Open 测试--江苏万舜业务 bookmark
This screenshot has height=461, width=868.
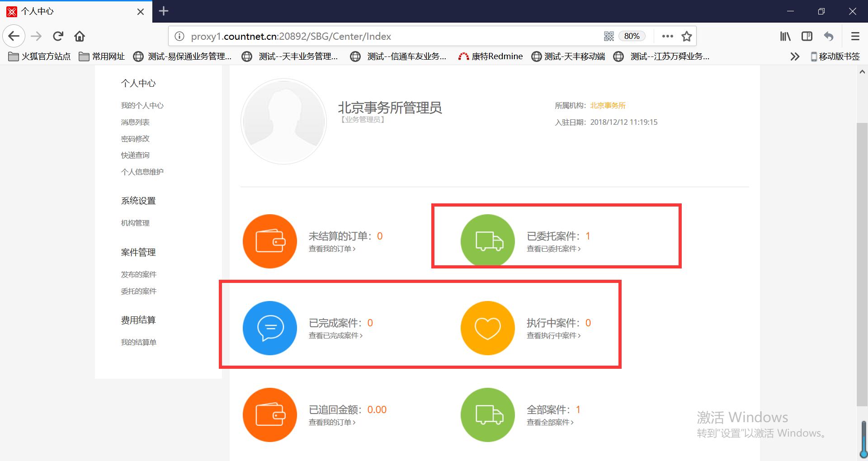pos(662,56)
